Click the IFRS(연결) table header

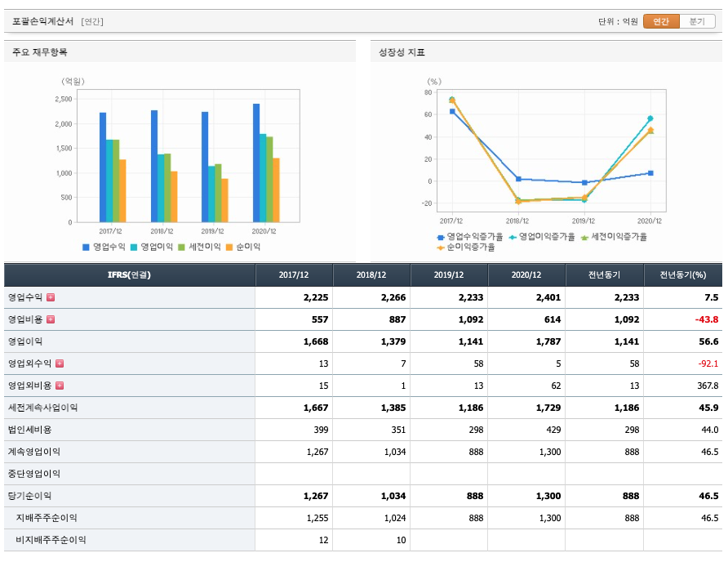point(130,274)
